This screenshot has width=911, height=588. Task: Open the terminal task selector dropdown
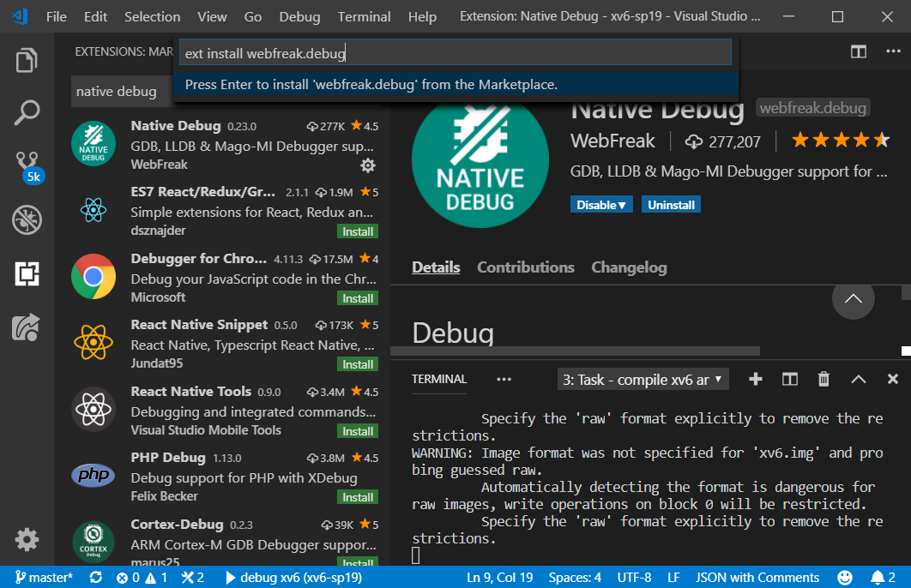tap(643, 379)
